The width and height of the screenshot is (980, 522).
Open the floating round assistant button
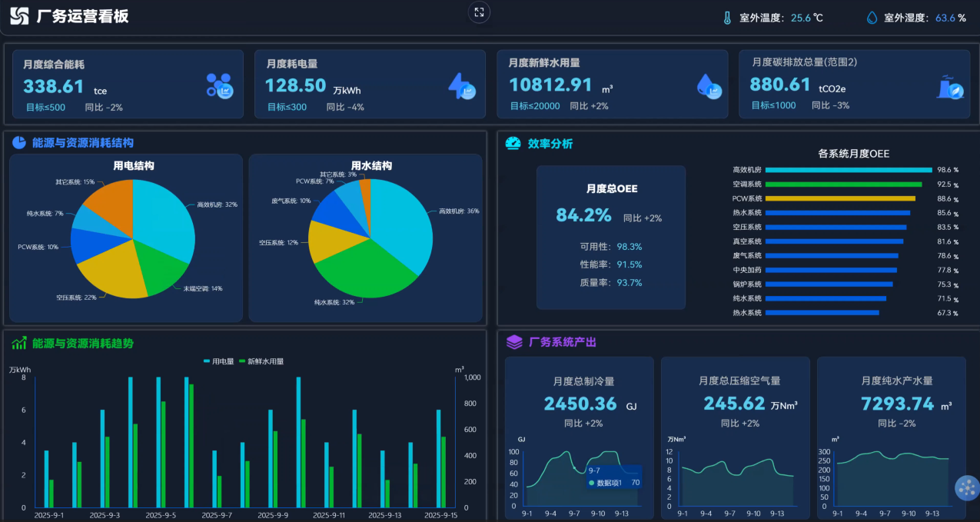pos(967,487)
